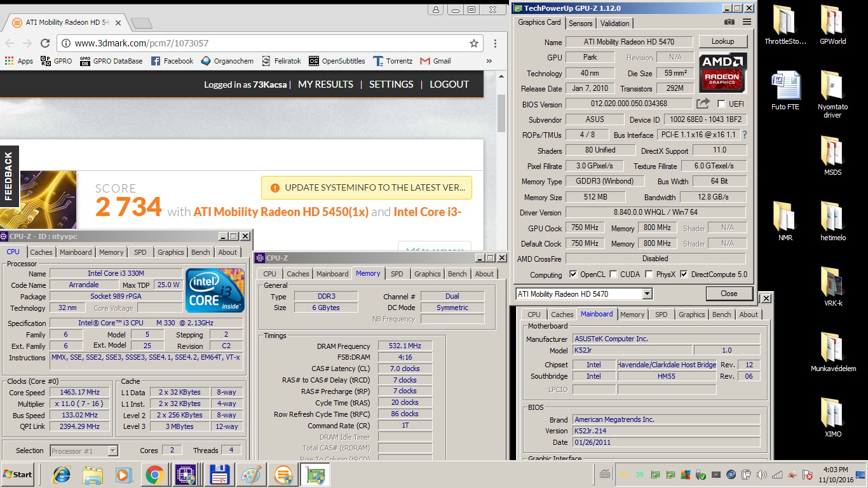Open the Facebook bookmark
Viewport: 868px width, 488px height.
pyautogui.click(x=172, y=61)
